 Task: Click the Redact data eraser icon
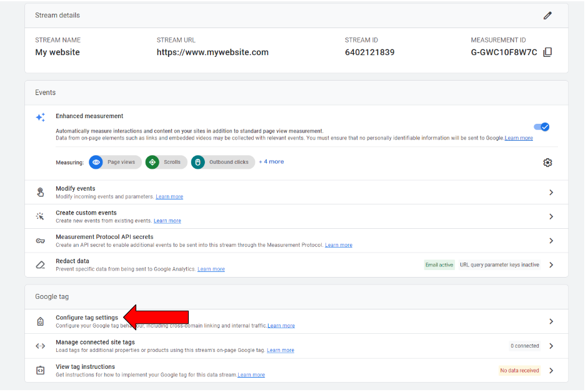[x=41, y=265]
